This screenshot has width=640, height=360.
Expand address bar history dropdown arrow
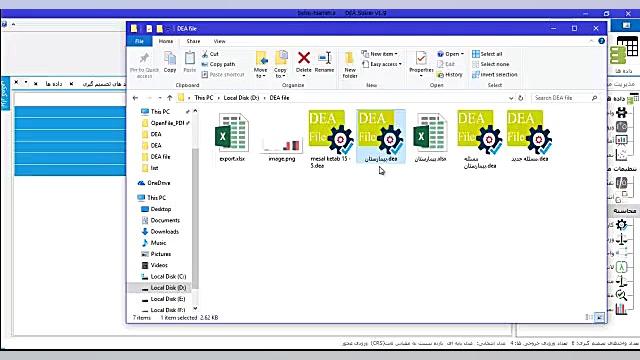[511, 98]
